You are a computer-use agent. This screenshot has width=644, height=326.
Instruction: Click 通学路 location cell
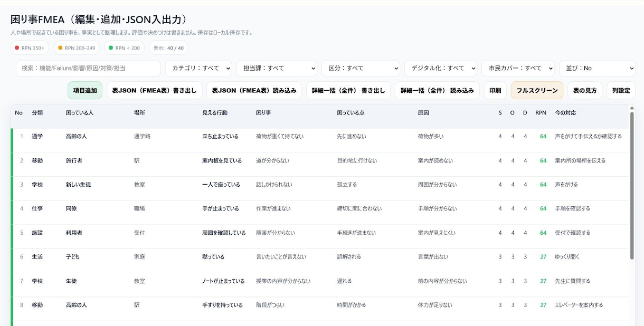tap(143, 136)
